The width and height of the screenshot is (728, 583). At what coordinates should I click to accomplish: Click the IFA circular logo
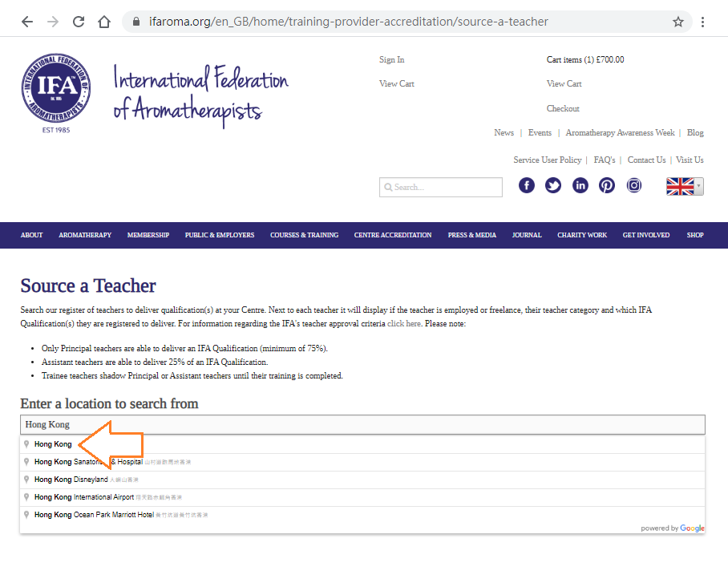click(x=56, y=88)
